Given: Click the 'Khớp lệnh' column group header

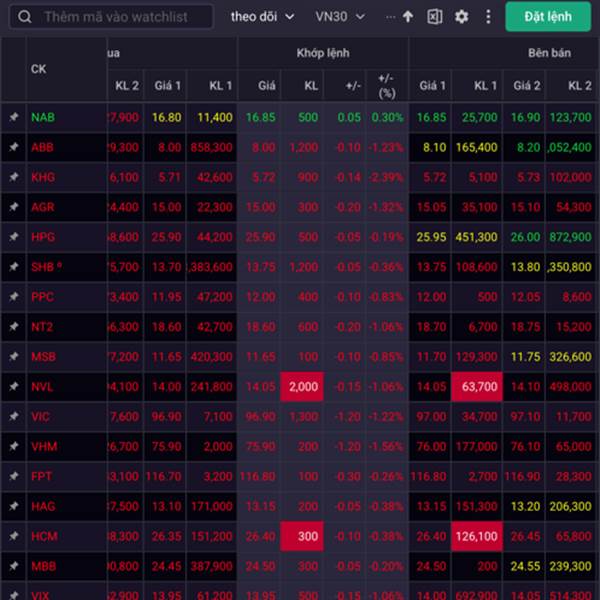Looking at the screenshot, I should (x=323, y=53).
